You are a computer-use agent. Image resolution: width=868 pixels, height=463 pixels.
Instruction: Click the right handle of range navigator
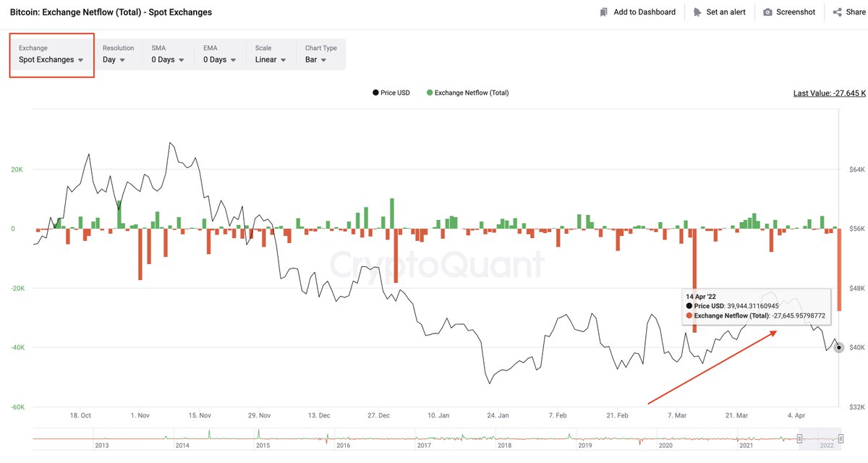tap(841, 438)
